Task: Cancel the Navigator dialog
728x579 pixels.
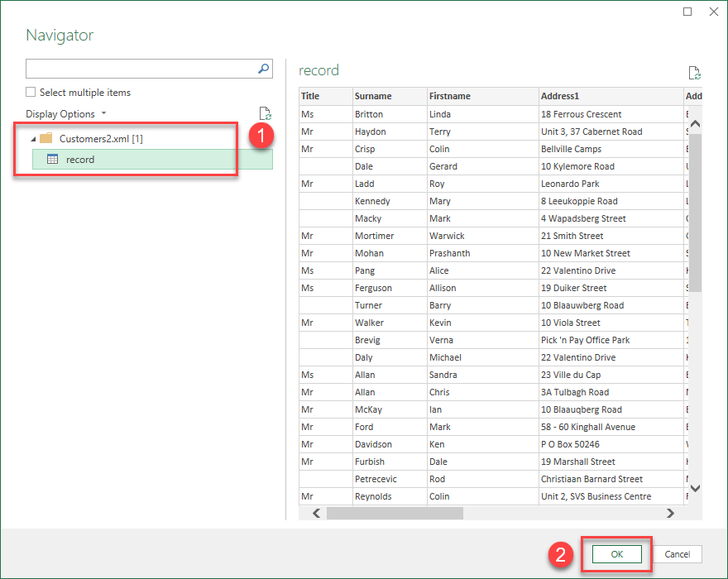Action: pos(678,554)
